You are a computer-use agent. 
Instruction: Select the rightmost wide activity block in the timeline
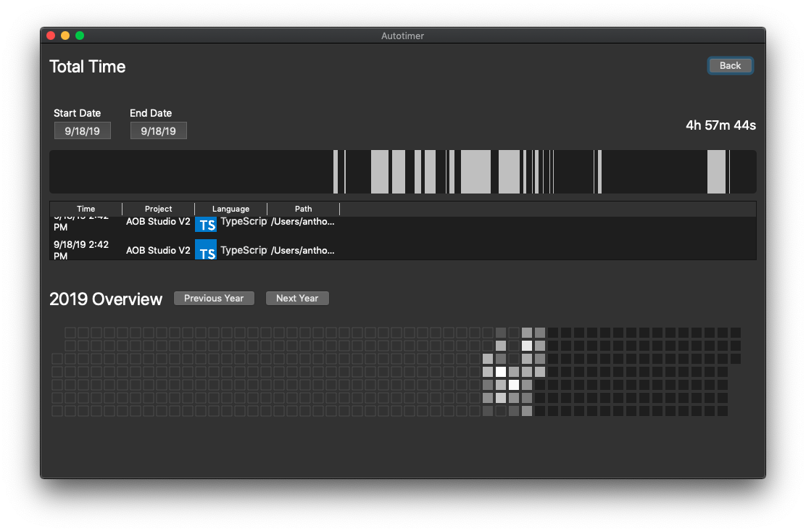click(716, 172)
